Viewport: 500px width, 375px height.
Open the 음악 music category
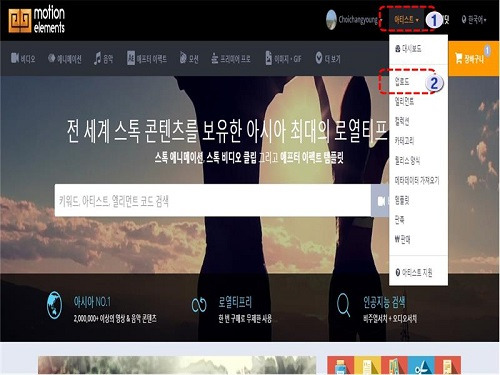[x=103, y=59]
